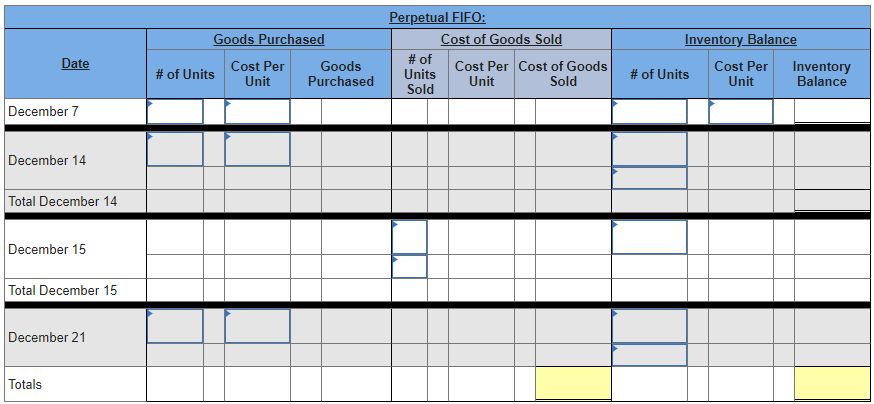Click the underlined Date column header

pos(75,63)
